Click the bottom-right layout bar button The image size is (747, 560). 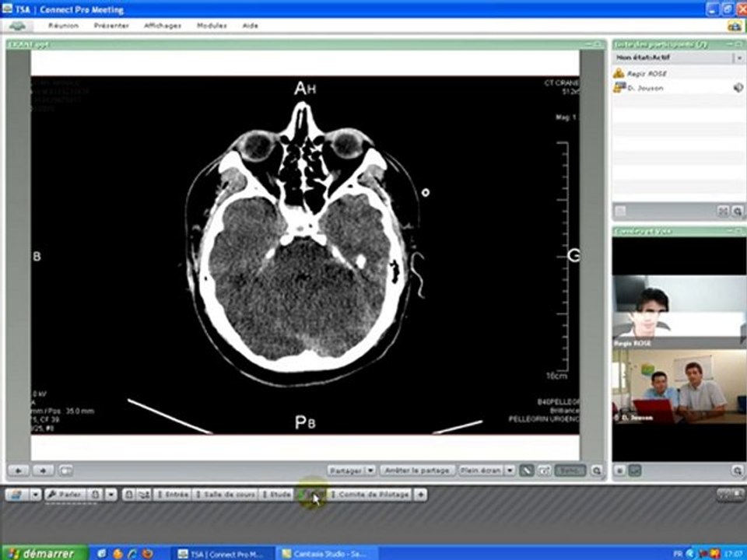click(x=731, y=495)
